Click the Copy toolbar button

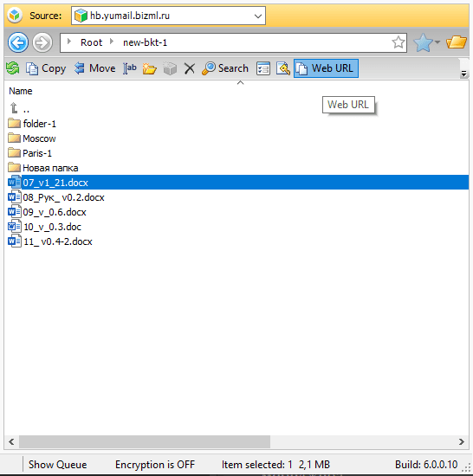[46, 68]
